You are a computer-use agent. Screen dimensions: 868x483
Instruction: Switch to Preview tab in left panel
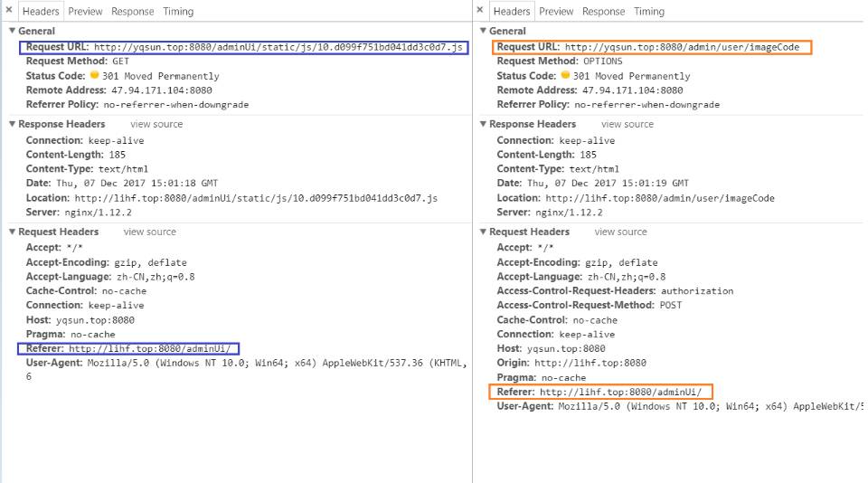85,12
